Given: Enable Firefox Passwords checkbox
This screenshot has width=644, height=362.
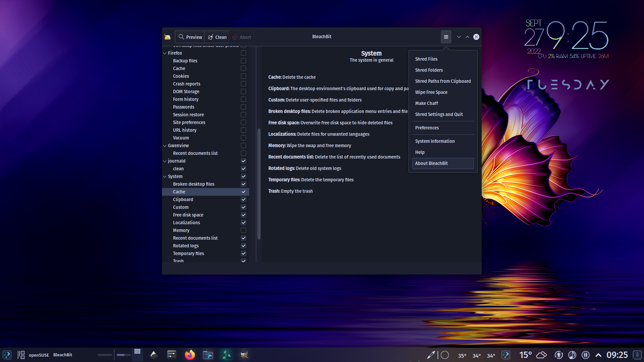Looking at the screenshot, I should [244, 107].
